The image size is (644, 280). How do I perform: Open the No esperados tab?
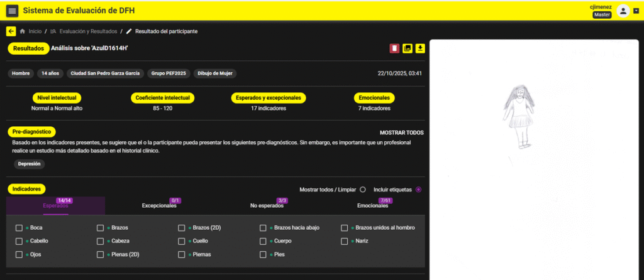click(x=265, y=205)
